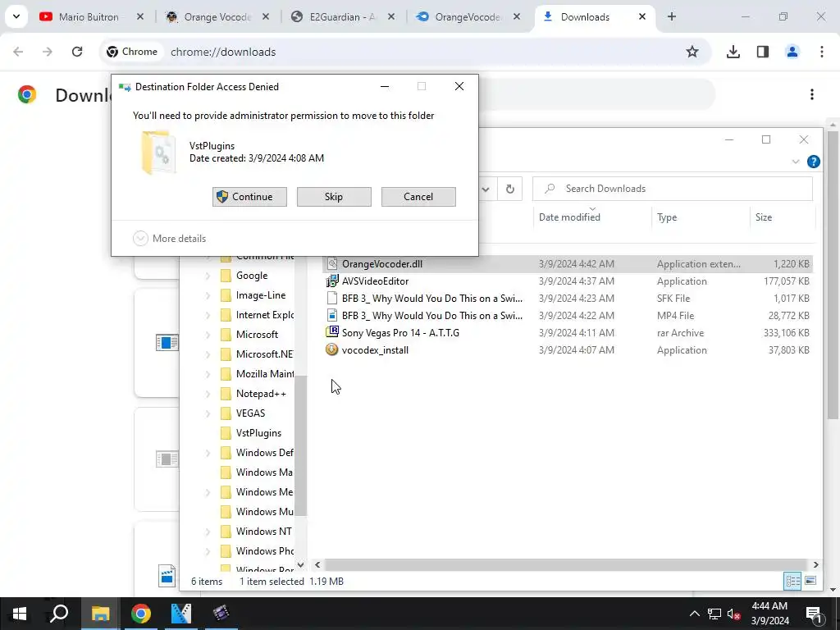The width and height of the screenshot is (840, 630).
Task: Select the VstPlugins folder in the tree
Action: click(x=258, y=433)
